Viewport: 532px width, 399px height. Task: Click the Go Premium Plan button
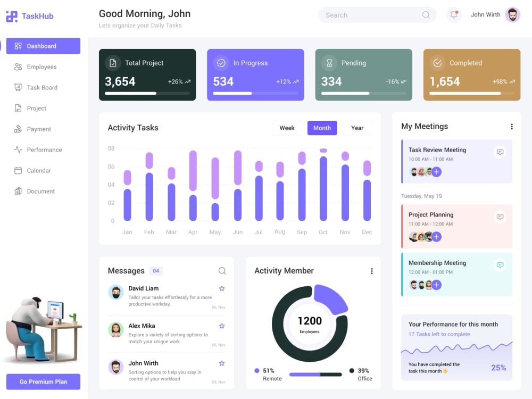(44, 381)
